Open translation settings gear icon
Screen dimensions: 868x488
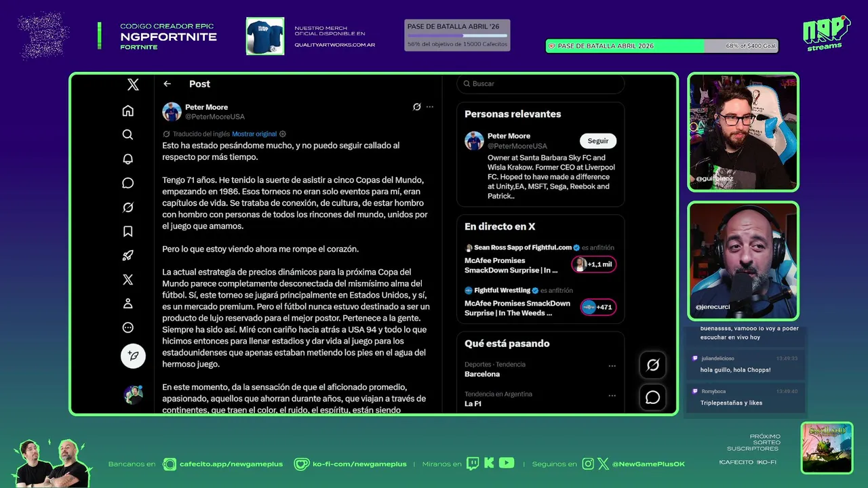coord(283,134)
